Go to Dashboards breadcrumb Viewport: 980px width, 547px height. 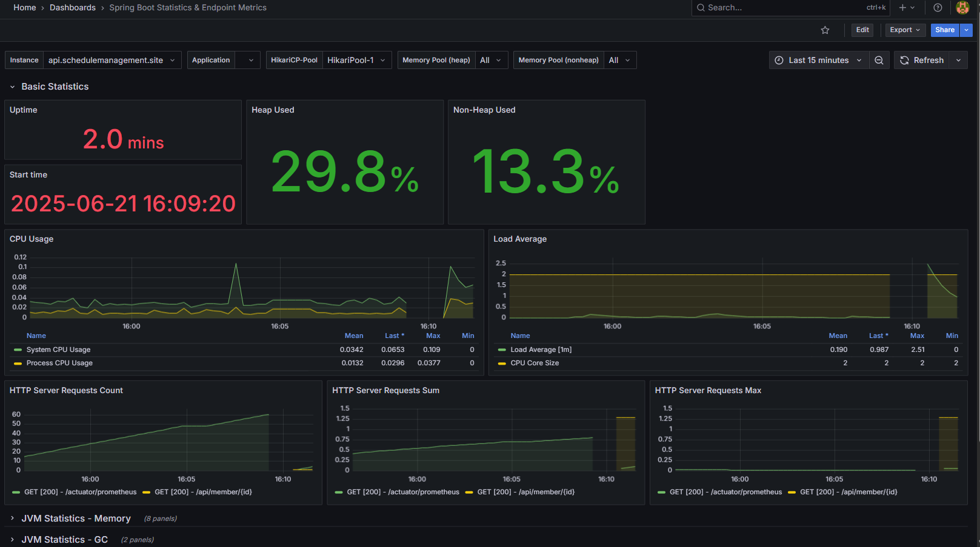(x=73, y=8)
